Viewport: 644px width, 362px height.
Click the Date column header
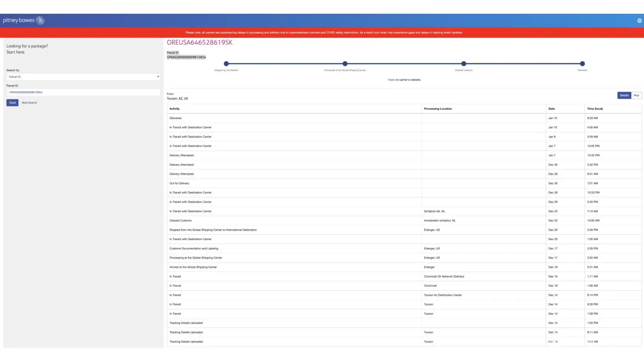pos(552,109)
